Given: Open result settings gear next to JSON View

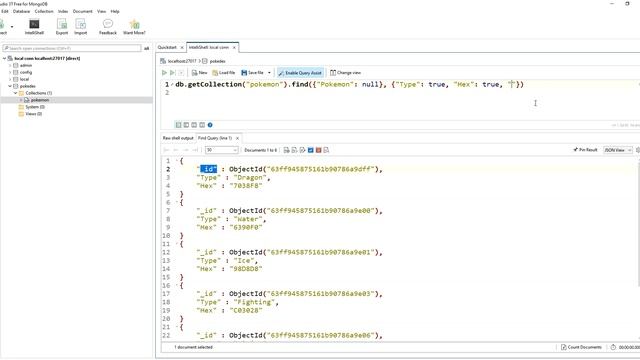Looking at the screenshot, I should pos(638,150).
